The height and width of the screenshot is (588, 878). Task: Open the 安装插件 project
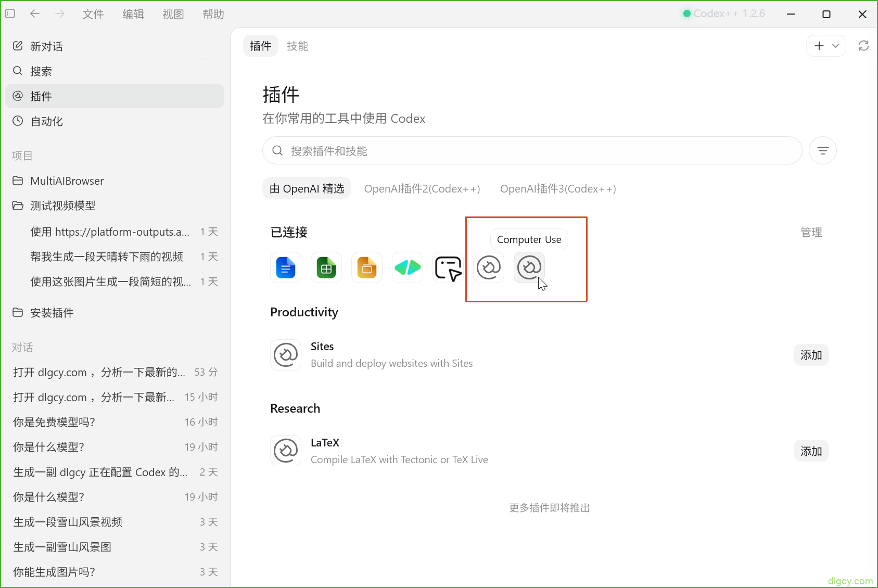click(x=114, y=313)
